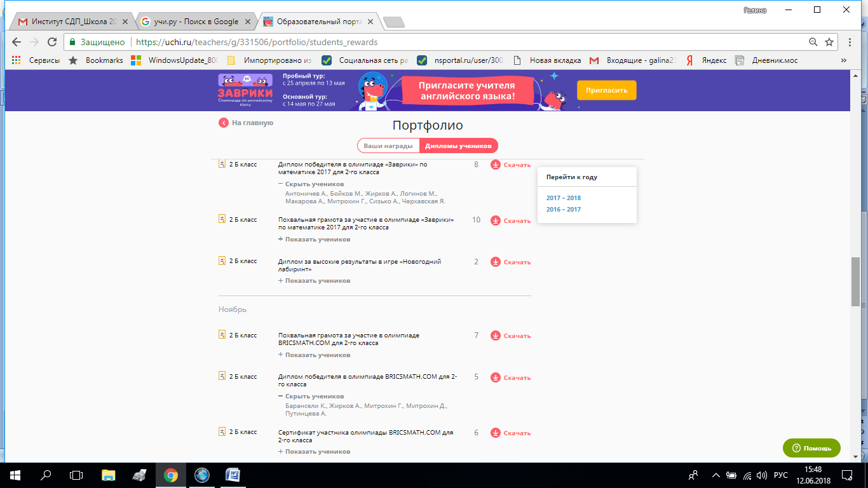
Task: Click the back arrow next to На главную
Action: coord(224,123)
